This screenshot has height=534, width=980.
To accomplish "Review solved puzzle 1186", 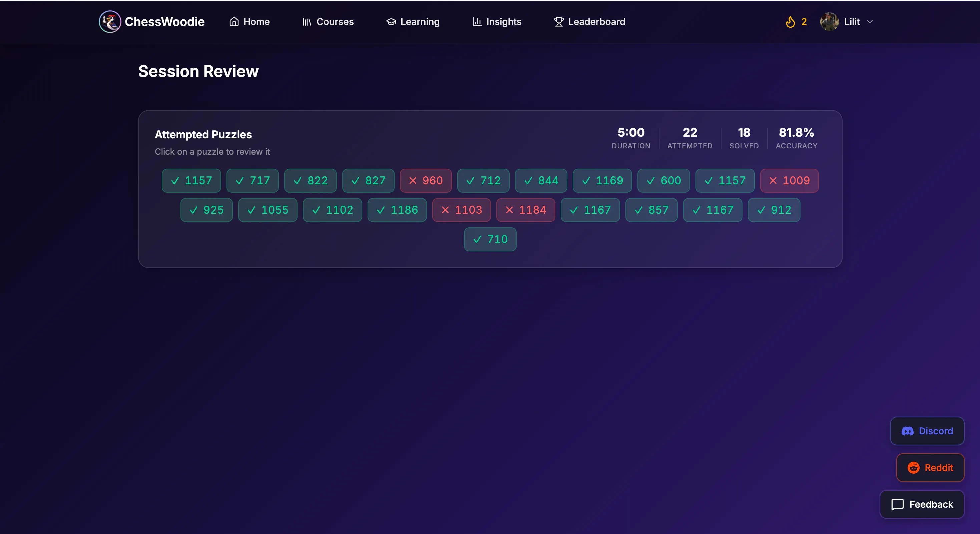I will click(x=397, y=210).
